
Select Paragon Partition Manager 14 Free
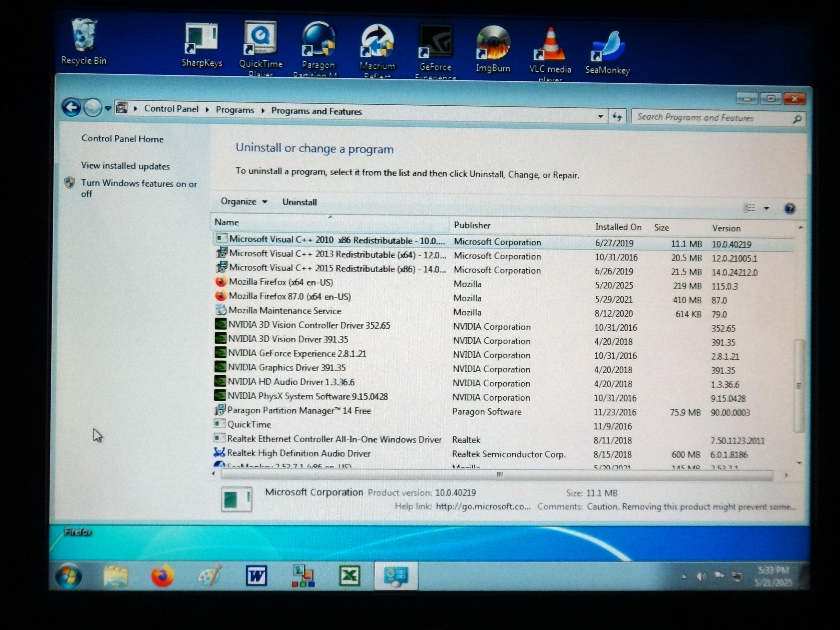click(x=503, y=411)
